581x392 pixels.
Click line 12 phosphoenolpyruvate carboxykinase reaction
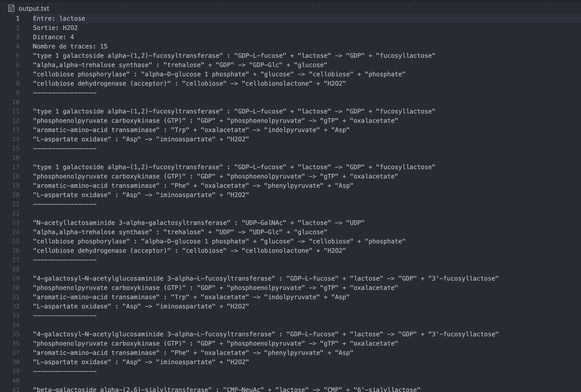click(x=215, y=121)
